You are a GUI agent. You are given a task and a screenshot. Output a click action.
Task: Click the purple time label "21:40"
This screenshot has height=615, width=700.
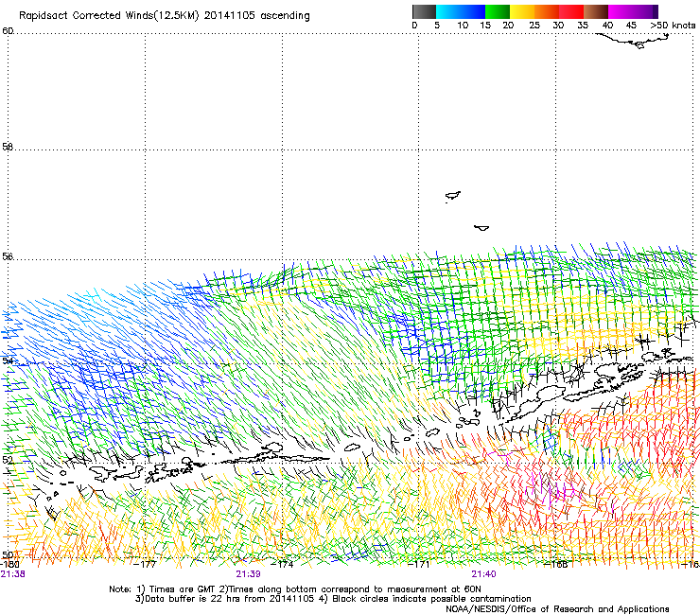click(x=484, y=574)
